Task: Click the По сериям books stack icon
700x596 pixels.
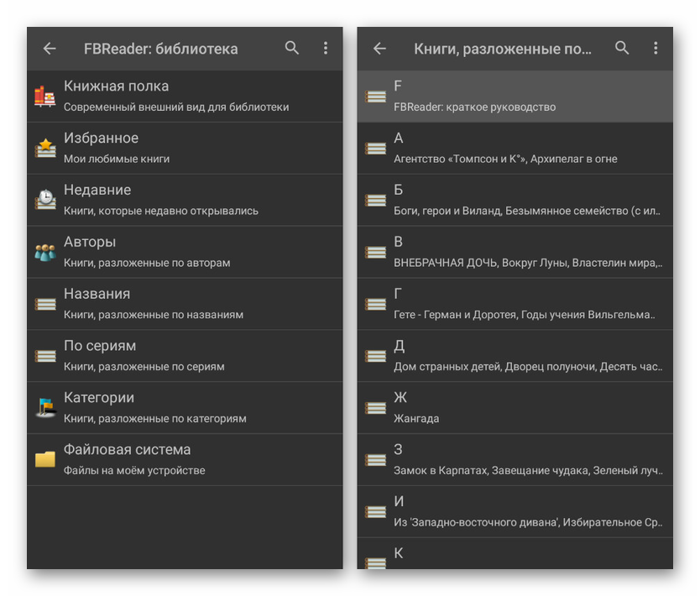Action: (x=45, y=356)
